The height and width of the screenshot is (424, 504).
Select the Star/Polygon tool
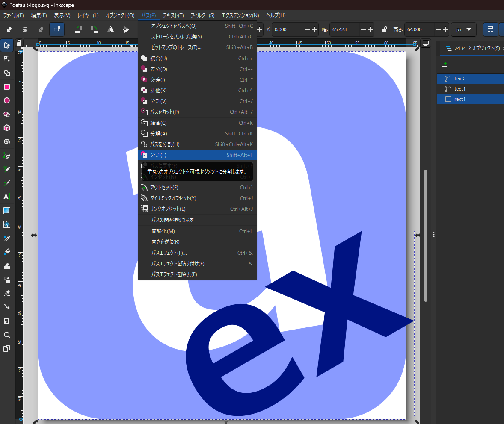point(7,114)
